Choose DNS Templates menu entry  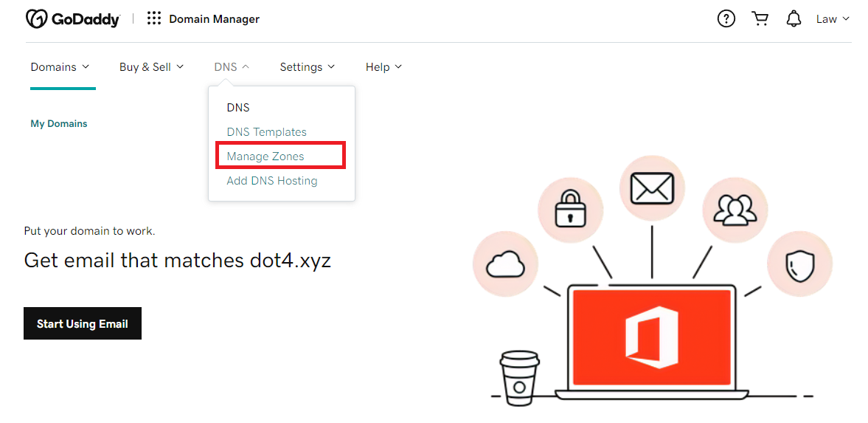click(x=266, y=132)
